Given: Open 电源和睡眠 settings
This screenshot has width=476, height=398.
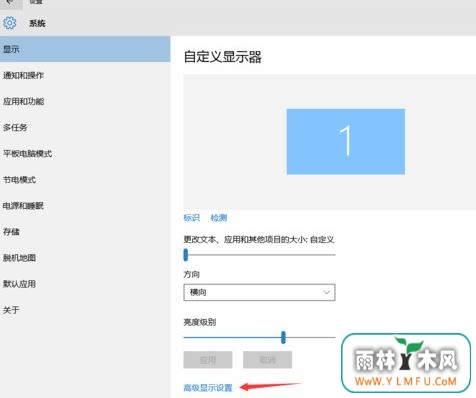Looking at the screenshot, I should pyautogui.click(x=85, y=206).
